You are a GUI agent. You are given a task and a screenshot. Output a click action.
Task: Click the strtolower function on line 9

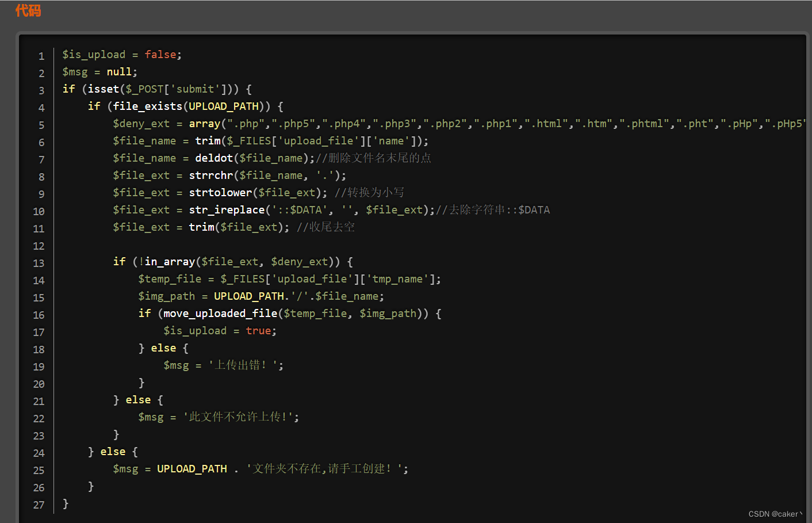(x=220, y=192)
